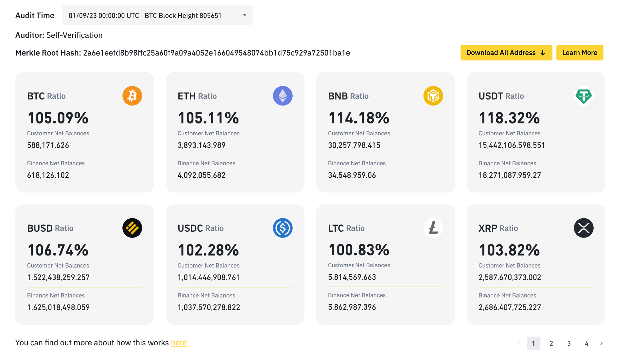Click Download All Address button
This screenshot has height=364, width=628.
pyautogui.click(x=506, y=53)
